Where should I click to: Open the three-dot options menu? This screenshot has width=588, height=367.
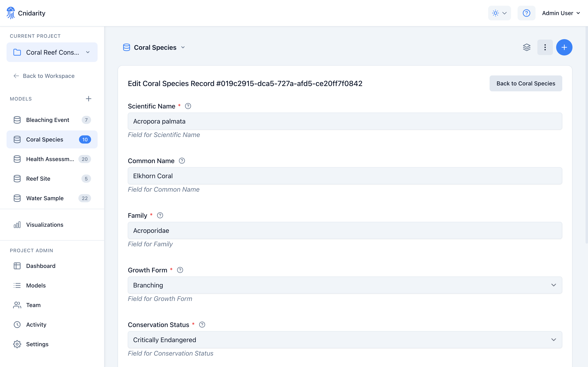tap(545, 47)
